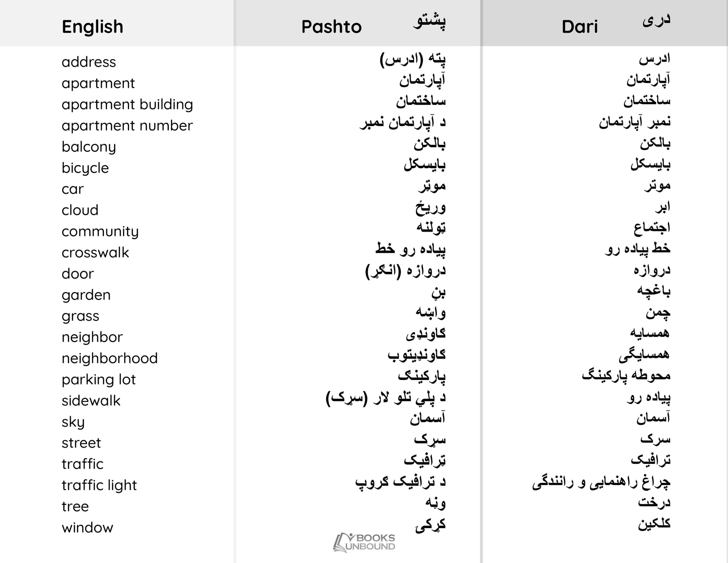
Task: Select the English word "window"
Action: click(x=87, y=528)
